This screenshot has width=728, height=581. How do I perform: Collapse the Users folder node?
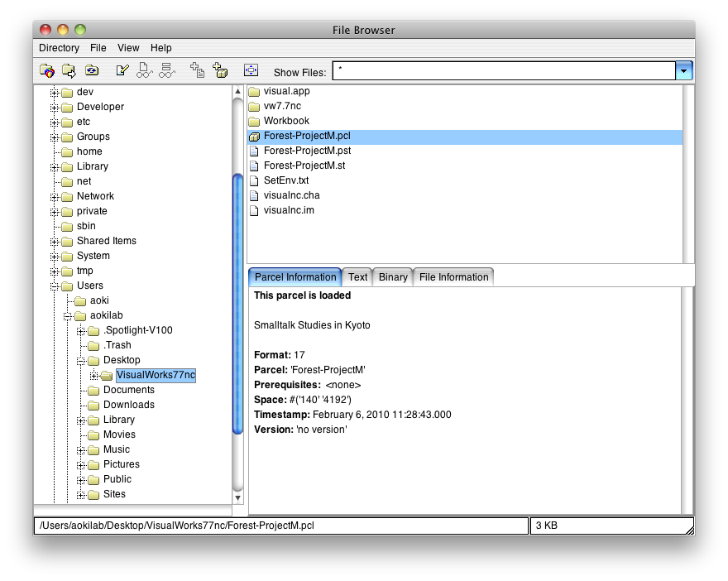(x=55, y=286)
